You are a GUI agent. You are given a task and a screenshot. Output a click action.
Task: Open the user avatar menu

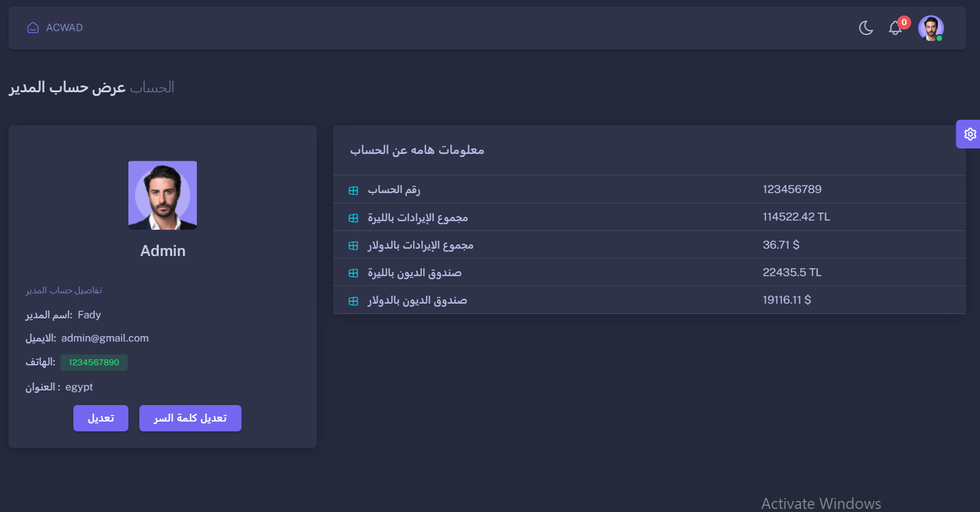pyautogui.click(x=930, y=28)
